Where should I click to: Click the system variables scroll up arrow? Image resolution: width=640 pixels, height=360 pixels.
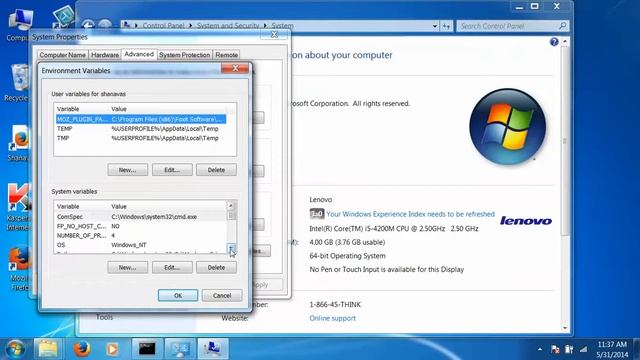pos(231,205)
